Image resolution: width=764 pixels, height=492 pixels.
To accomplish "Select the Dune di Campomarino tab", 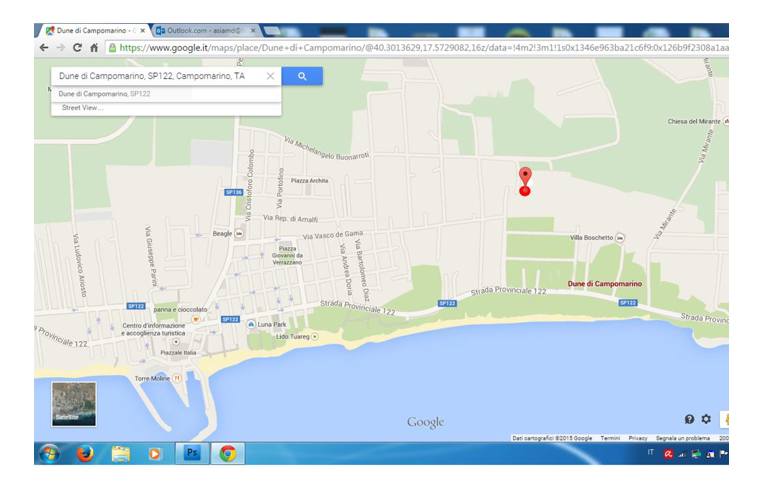I will click(x=90, y=30).
